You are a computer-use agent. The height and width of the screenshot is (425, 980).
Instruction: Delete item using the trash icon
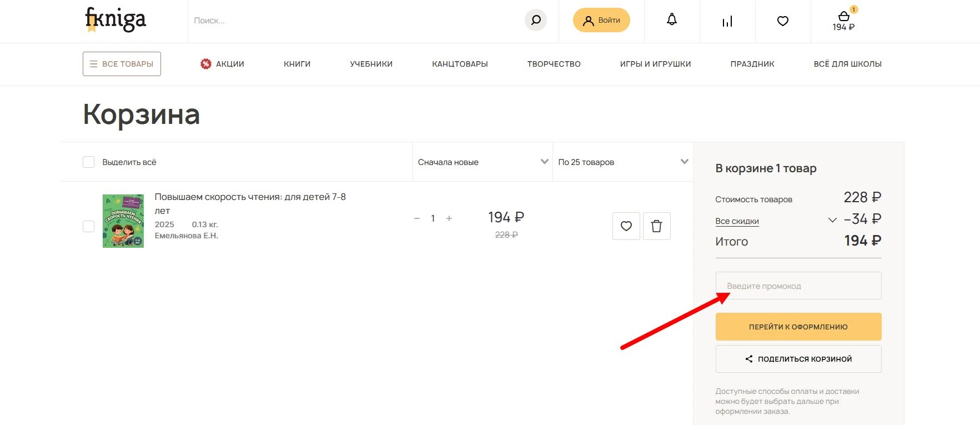pyautogui.click(x=656, y=226)
